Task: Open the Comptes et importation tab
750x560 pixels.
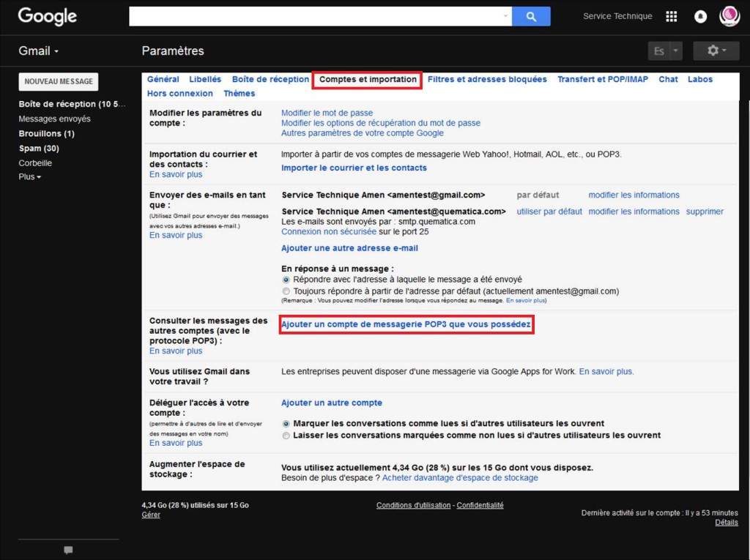Action: point(368,79)
